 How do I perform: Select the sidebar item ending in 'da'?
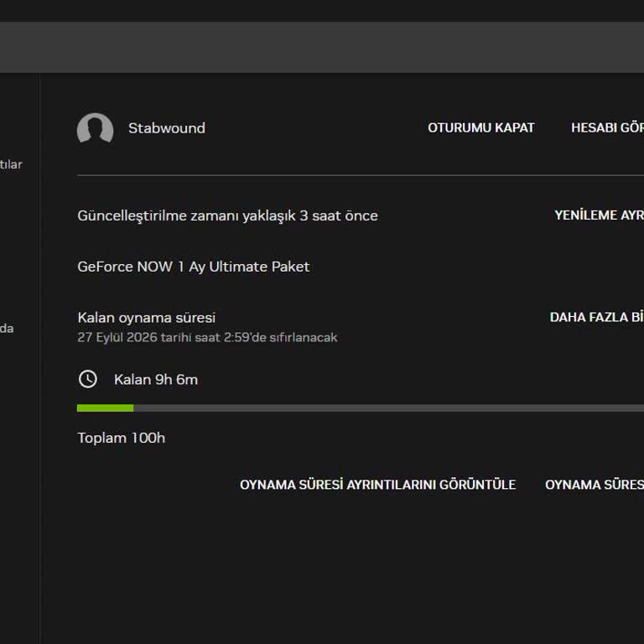[x=7, y=329]
